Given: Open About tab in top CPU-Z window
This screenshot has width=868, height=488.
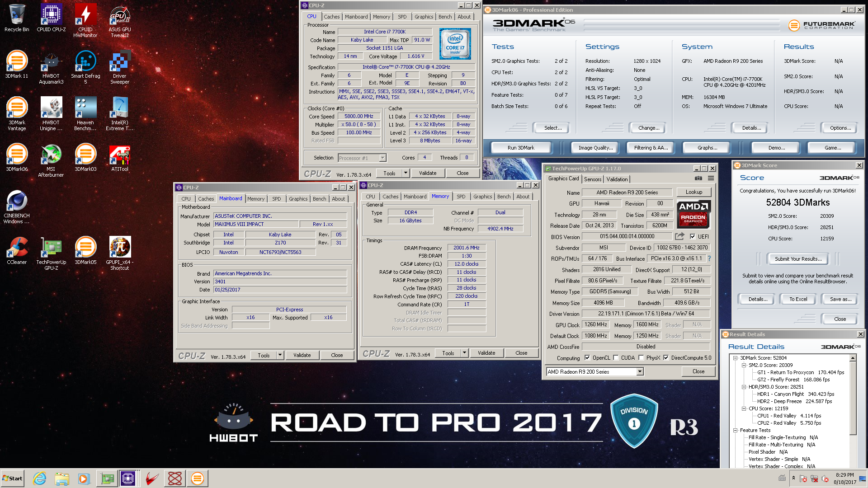Looking at the screenshot, I should click(x=464, y=17).
